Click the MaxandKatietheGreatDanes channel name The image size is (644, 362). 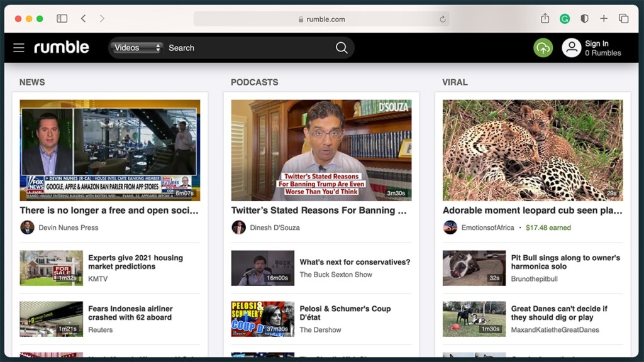(x=555, y=329)
